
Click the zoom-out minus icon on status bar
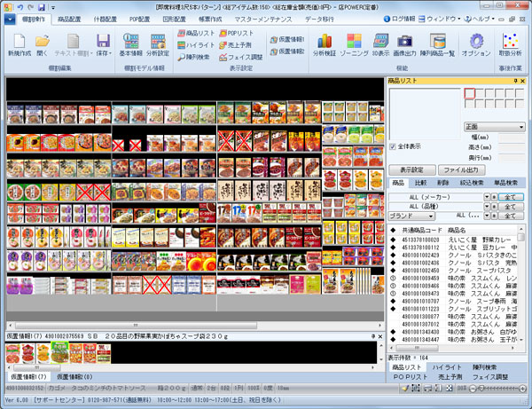(x=473, y=389)
